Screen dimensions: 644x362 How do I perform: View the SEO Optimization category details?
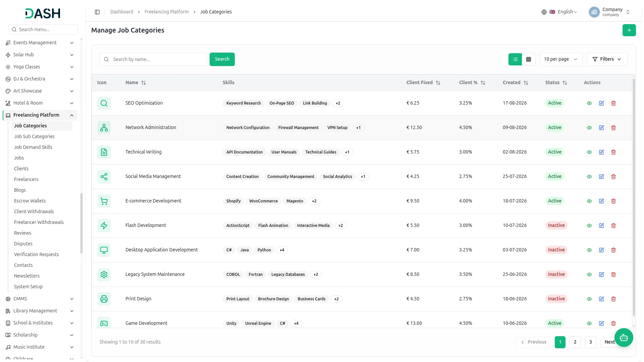tap(589, 103)
